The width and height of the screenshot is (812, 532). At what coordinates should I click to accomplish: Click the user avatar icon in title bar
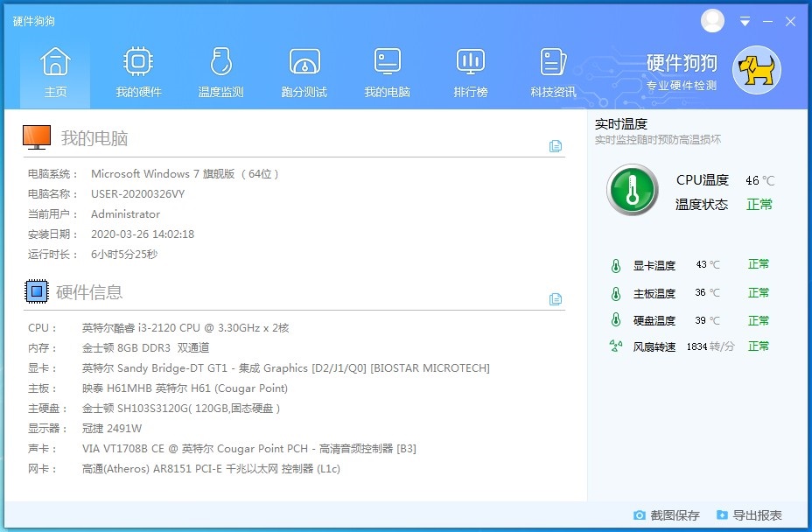(713, 20)
